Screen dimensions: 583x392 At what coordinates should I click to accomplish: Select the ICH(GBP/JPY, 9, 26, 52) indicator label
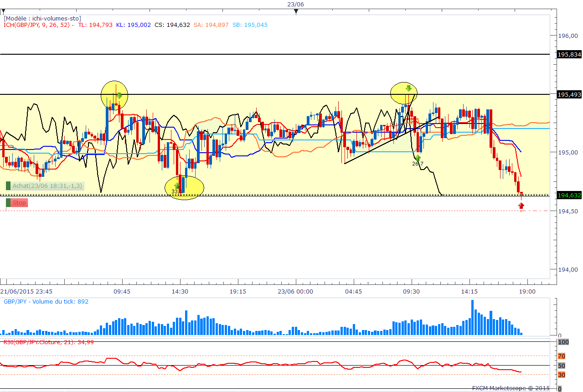pos(37,25)
